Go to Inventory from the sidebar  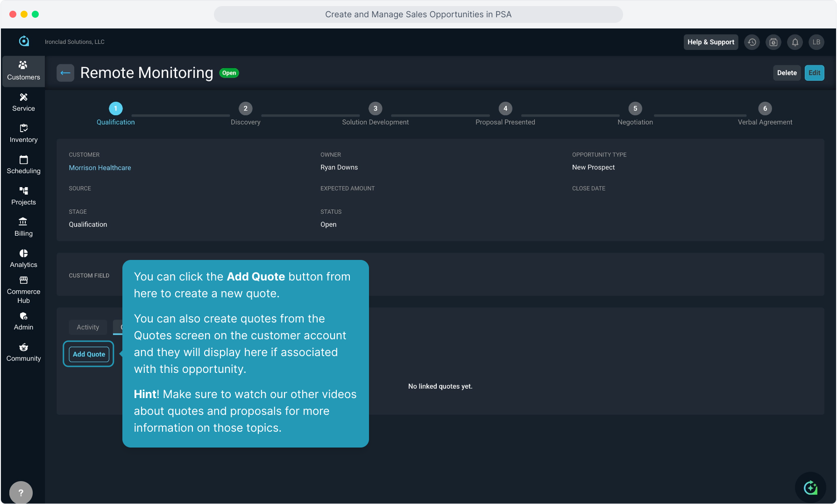coord(23,133)
